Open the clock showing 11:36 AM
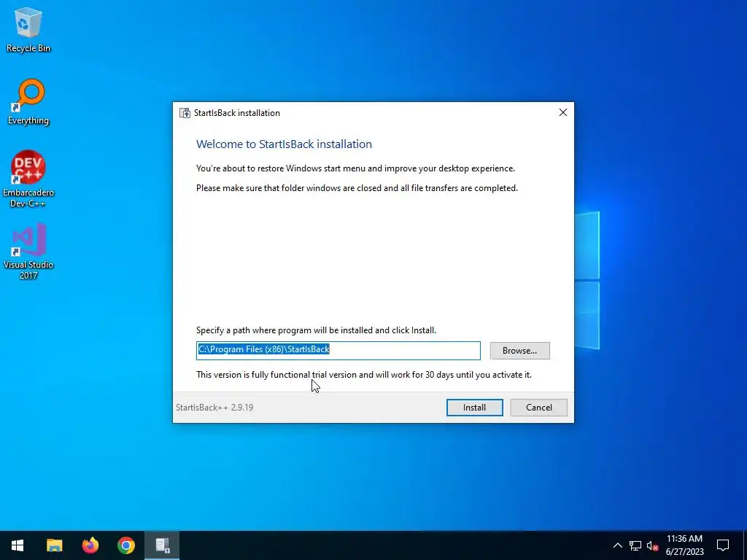This screenshot has width=747, height=560. click(684, 545)
